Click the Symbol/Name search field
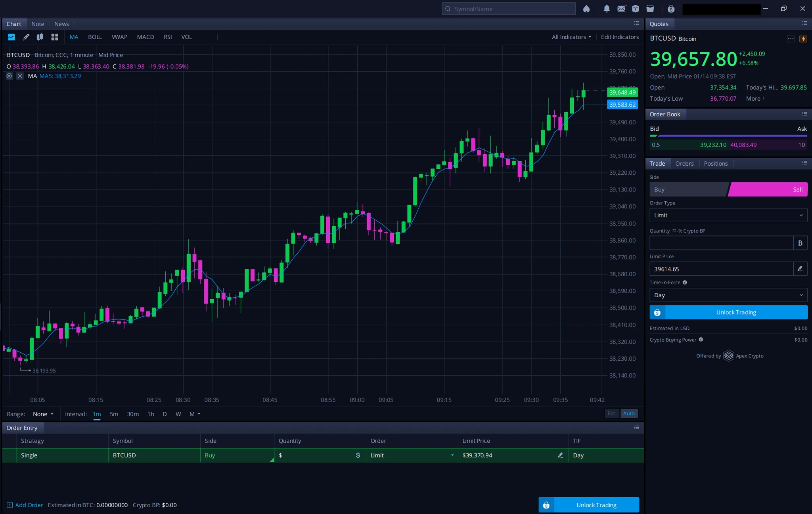The height and width of the screenshot is (514, 812). click(509, 9)
